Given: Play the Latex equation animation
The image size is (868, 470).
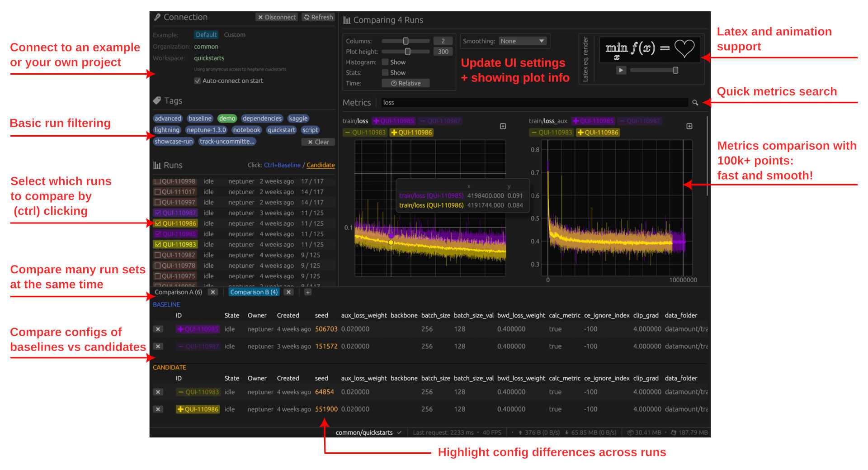Looking at the screenshot, I should click(621, 70).
